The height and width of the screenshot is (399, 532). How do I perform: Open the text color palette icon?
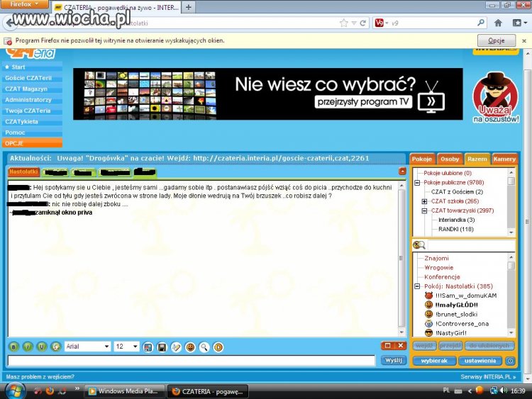[55, 347]
